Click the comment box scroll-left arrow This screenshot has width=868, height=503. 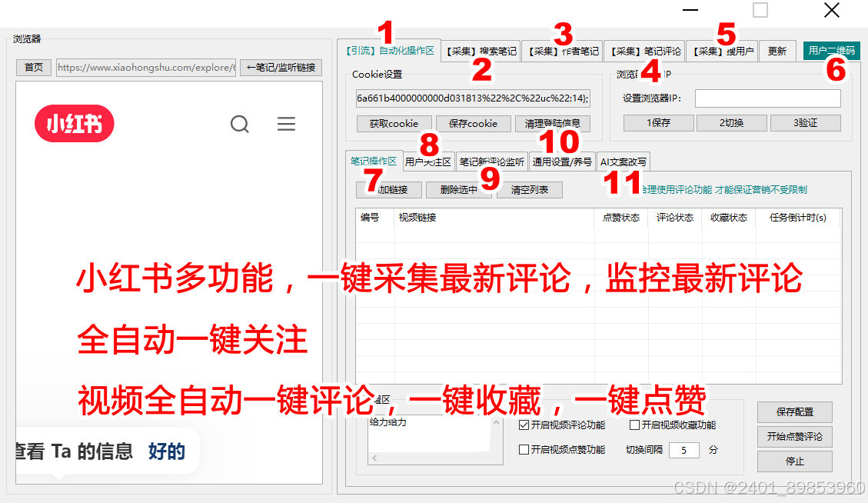374,458
